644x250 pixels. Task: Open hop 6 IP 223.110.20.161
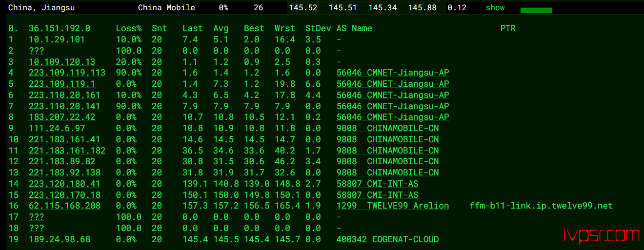[64, 96]
